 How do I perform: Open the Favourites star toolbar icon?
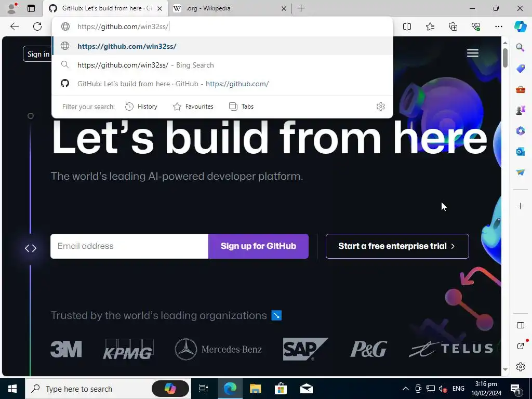[x=430, y=26]
